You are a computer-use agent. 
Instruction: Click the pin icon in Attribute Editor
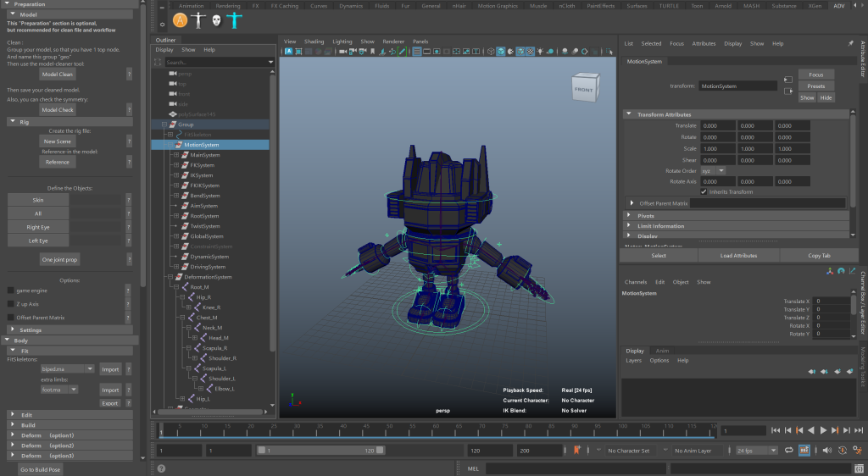(851, 43)
